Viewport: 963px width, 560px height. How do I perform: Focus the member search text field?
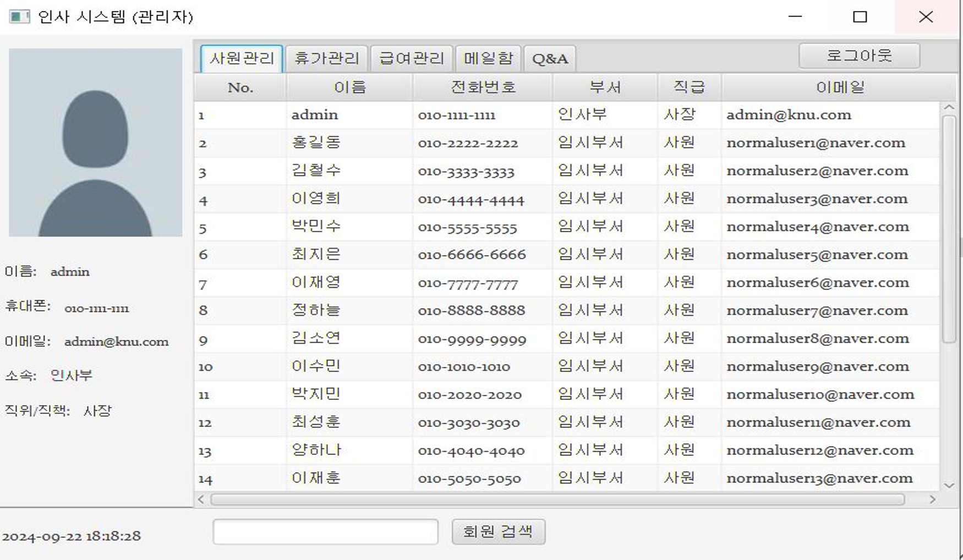point(325,531)
